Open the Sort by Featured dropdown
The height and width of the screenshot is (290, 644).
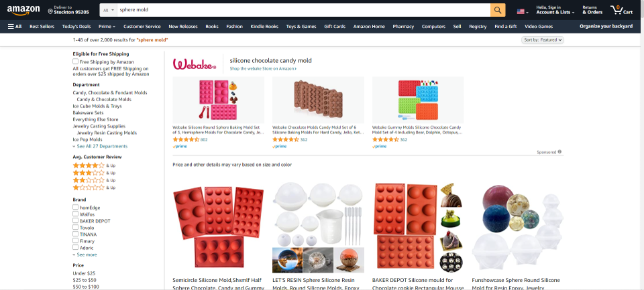tap(542, 40)
